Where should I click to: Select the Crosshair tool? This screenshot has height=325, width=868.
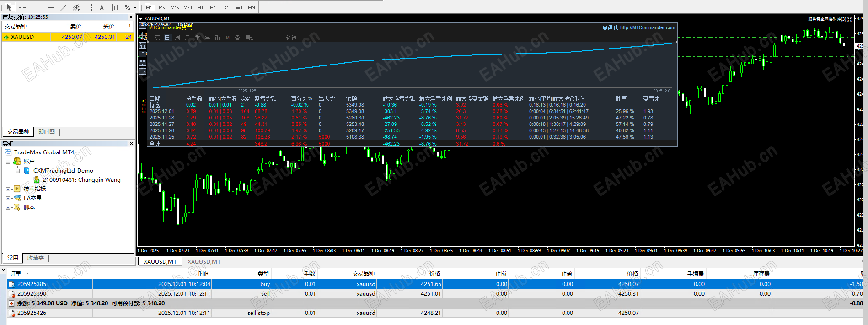tap(22, 7)
